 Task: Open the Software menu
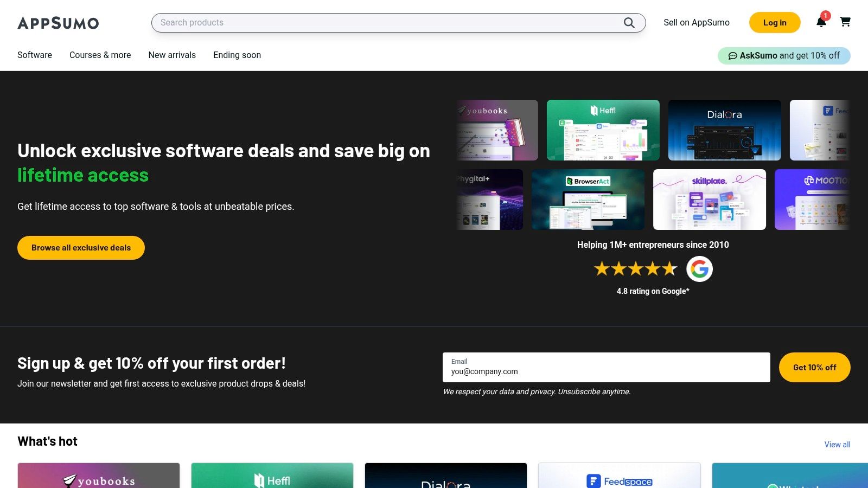pos(35,55)
